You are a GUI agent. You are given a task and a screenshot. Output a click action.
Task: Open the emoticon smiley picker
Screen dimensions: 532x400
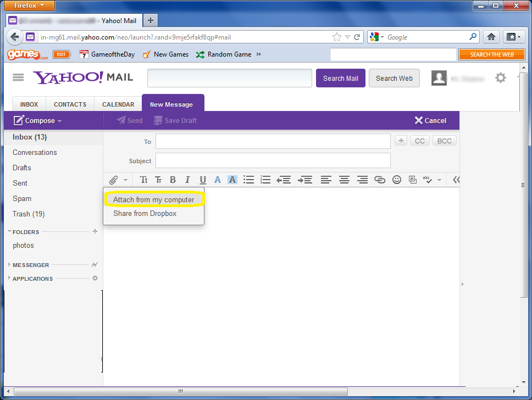397,180
